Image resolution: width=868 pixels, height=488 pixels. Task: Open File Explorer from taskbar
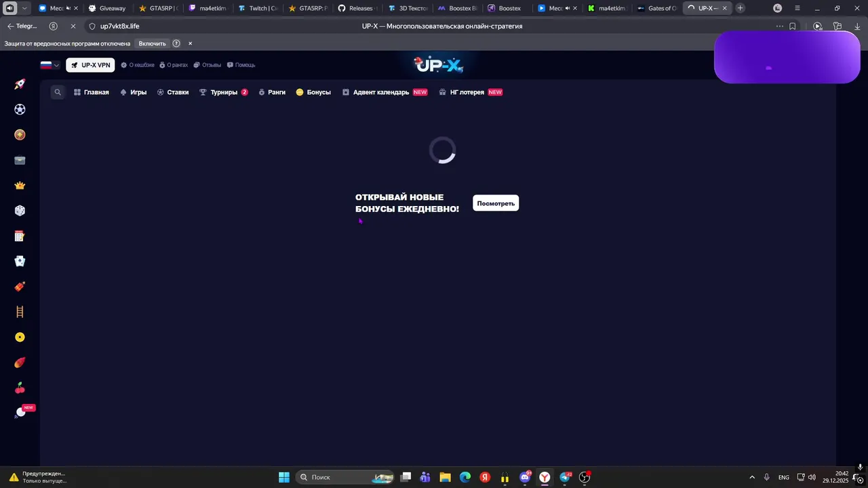(x=445, y=477)
